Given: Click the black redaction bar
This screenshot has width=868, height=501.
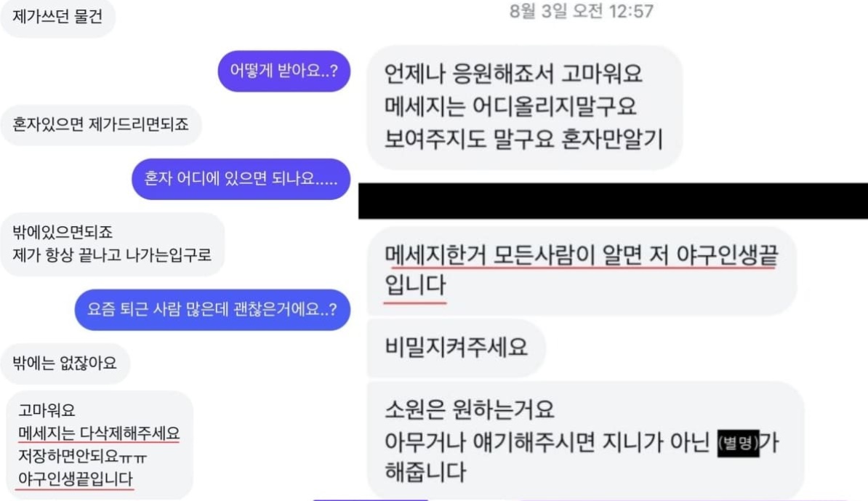Looking at the screenshot, I should 613,201.
